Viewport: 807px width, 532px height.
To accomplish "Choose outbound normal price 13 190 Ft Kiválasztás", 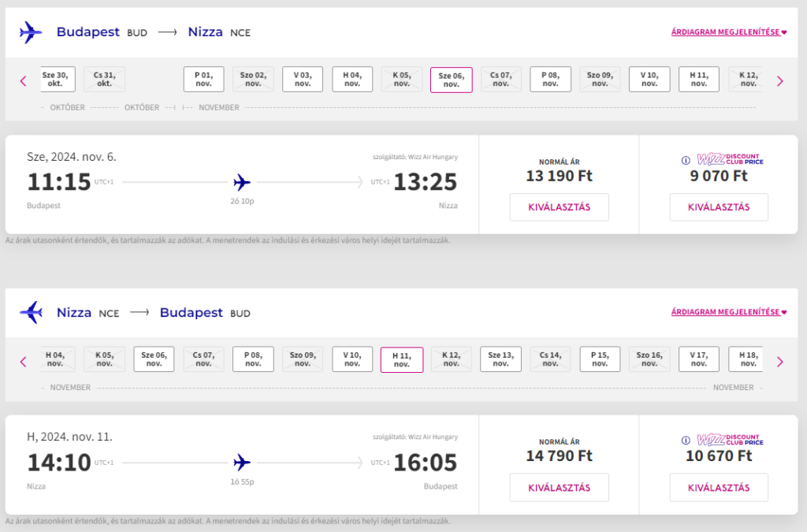I will [559, 207].
